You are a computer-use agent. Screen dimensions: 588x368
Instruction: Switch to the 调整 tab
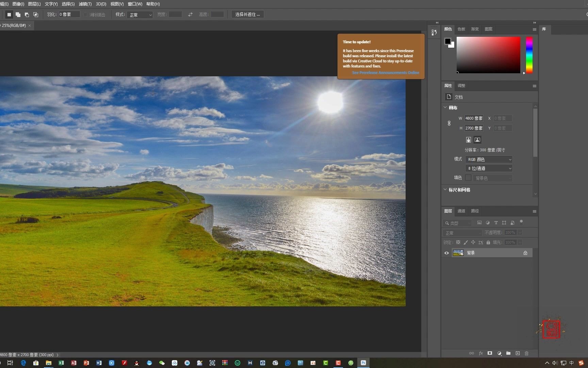[461, 86]
